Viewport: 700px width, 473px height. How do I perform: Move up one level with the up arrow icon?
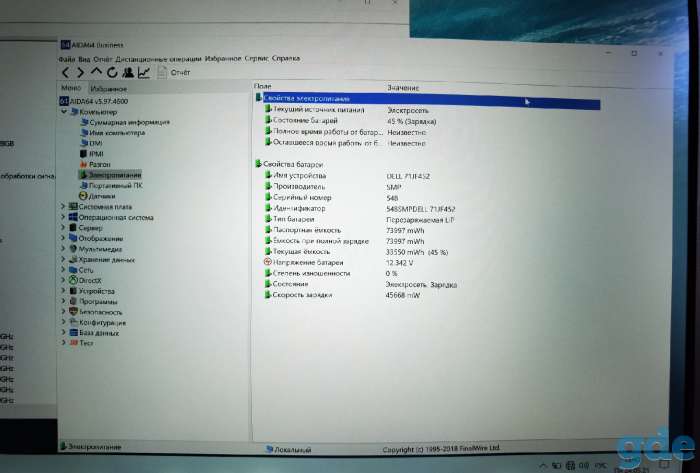tap(96, 71)
